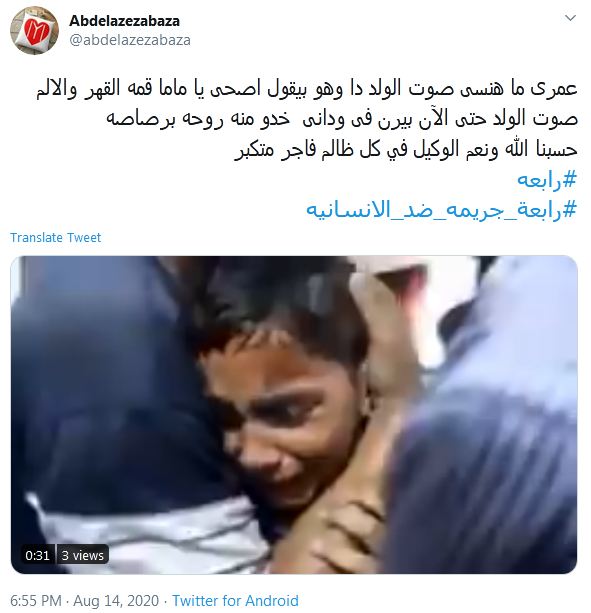
Task: Open hashtag #رابعة_جريمه_ضد_الانسانيه
Action: [x=442, y=210]
